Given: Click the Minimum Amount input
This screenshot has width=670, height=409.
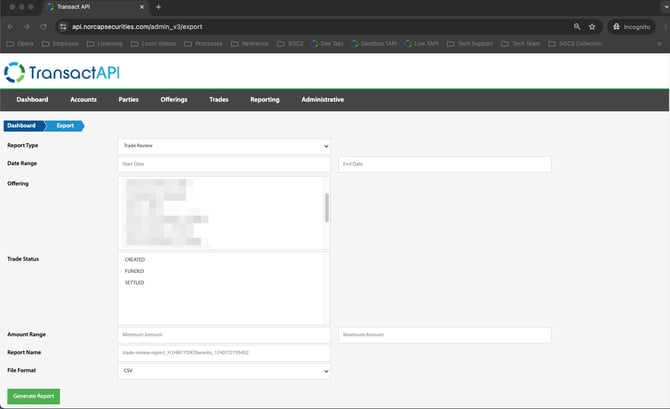Looking at the screenshot, I should point(224,335).
